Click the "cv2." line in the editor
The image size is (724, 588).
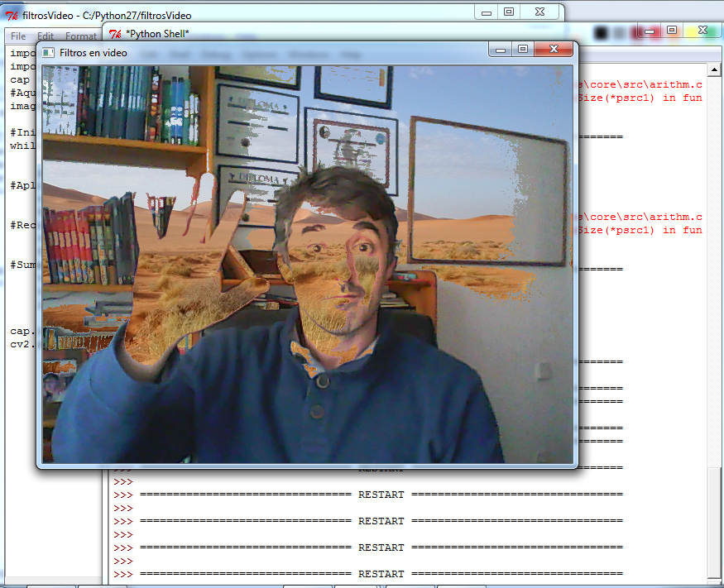point(22,344)
